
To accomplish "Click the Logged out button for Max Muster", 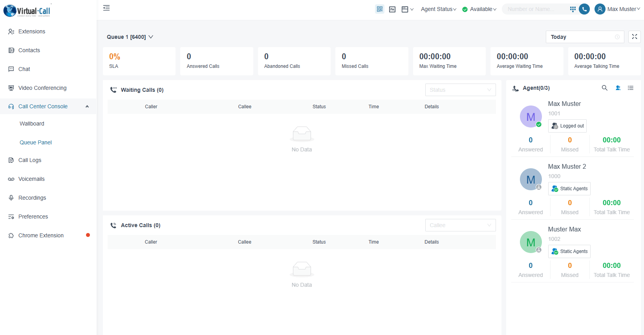I will pos(567,126).
